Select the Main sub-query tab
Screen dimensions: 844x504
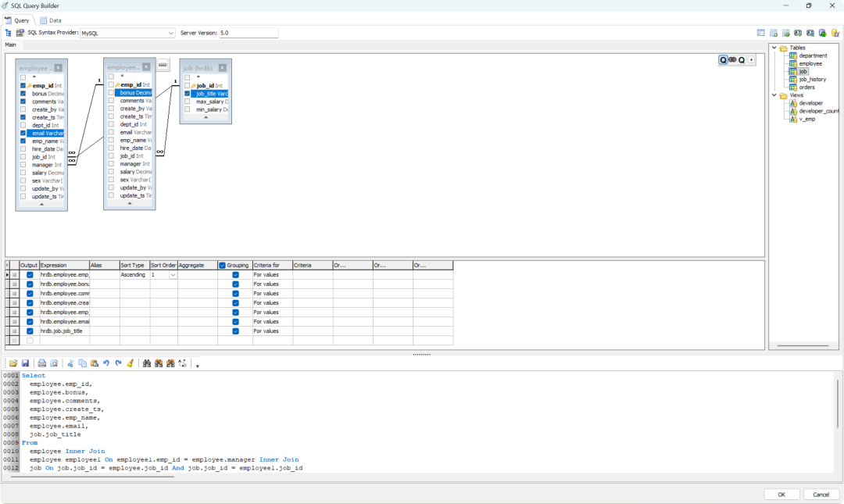[x=11, y=45]
